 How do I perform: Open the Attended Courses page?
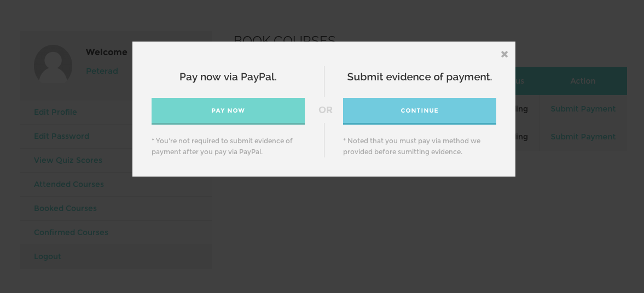[69, 184]
